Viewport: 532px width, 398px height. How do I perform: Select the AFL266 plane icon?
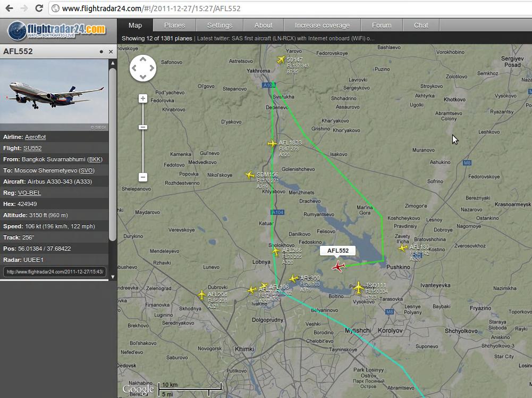[276, 251]
